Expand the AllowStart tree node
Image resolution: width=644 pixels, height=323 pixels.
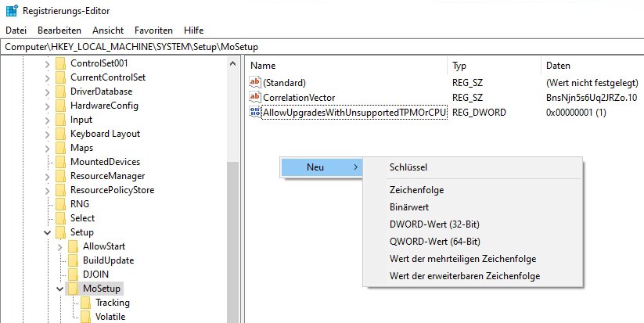click(60, 246)
